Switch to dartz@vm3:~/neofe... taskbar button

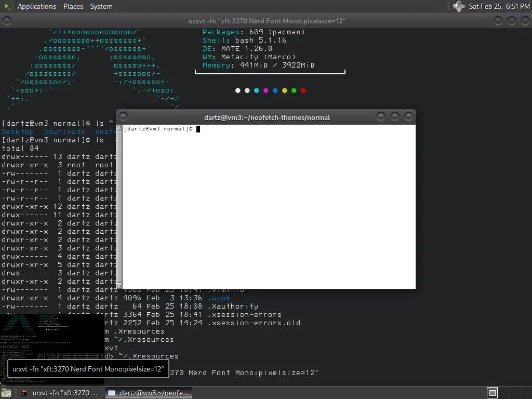149,393
